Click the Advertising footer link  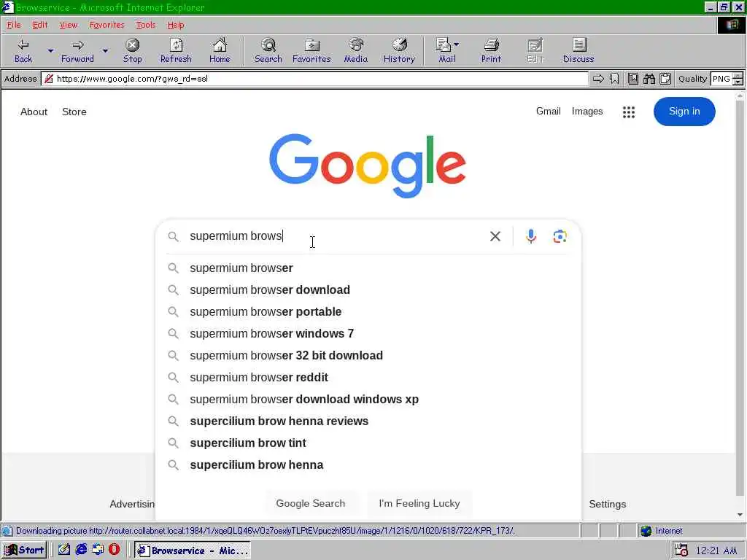pyautogui.click(x=132, y=504)
